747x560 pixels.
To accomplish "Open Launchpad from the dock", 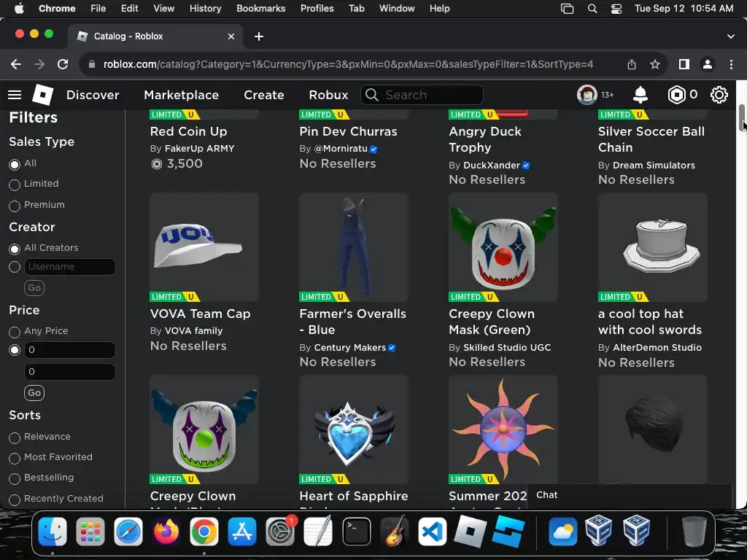I will [x=90, y=532].
